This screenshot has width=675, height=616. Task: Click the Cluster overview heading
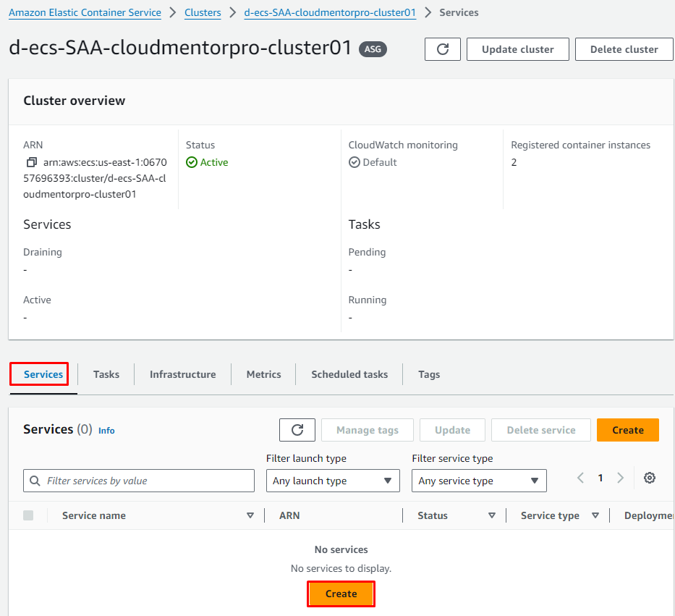[x=74, y=101]
